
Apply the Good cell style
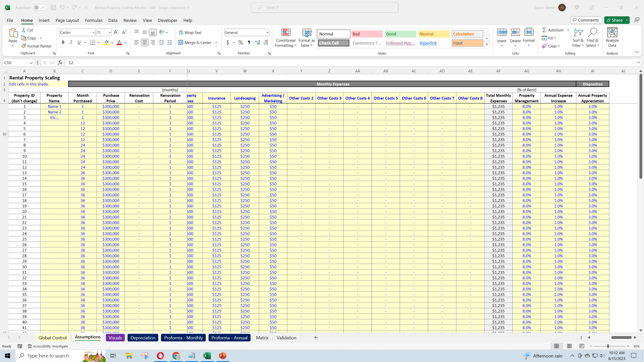point(400,34)
